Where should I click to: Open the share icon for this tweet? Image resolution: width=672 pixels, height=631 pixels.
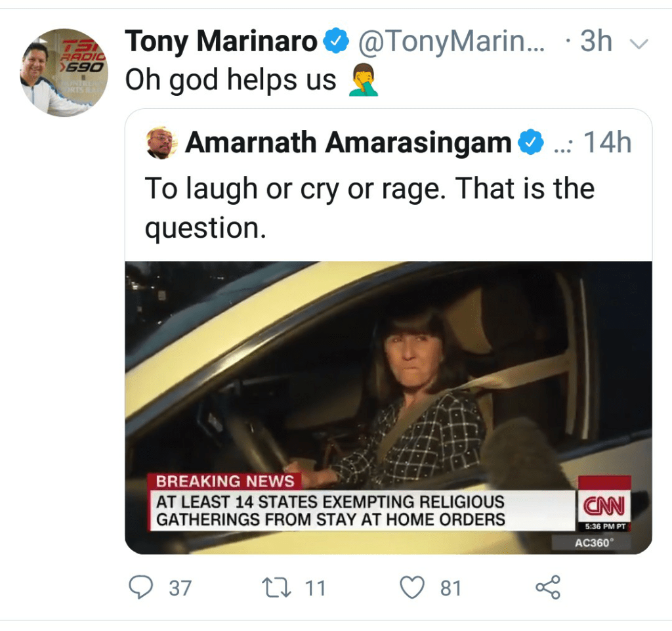[x=548, y=587]
